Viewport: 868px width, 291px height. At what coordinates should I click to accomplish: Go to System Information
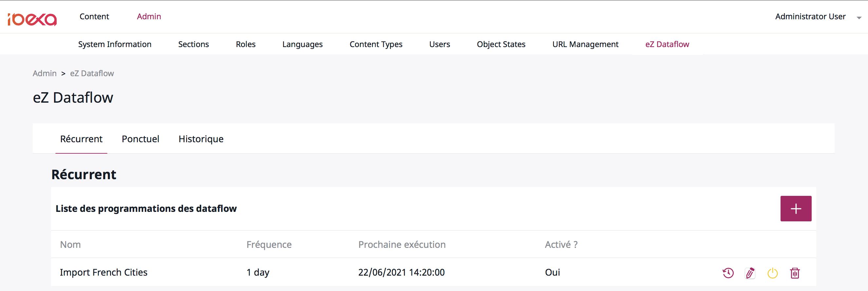pos(115,44)
